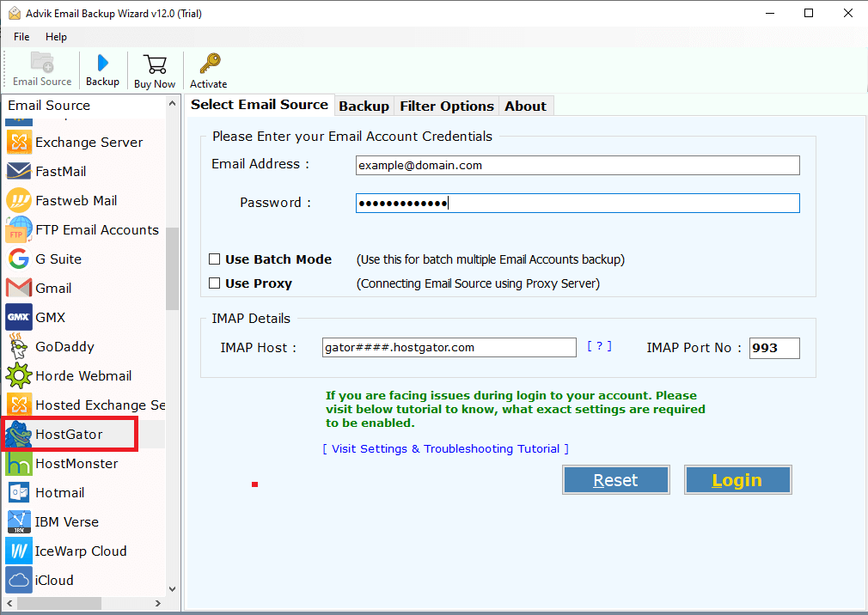Open the File menu
868x615 pixels.
click(x=21, y=36)
